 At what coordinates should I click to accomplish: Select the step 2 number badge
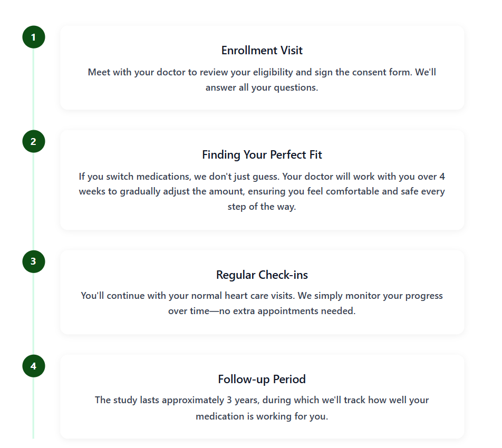coord(34,142)
